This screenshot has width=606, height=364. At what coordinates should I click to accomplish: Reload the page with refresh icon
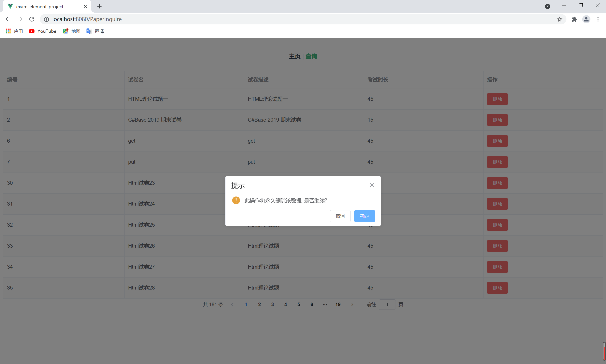coord(32,19)
